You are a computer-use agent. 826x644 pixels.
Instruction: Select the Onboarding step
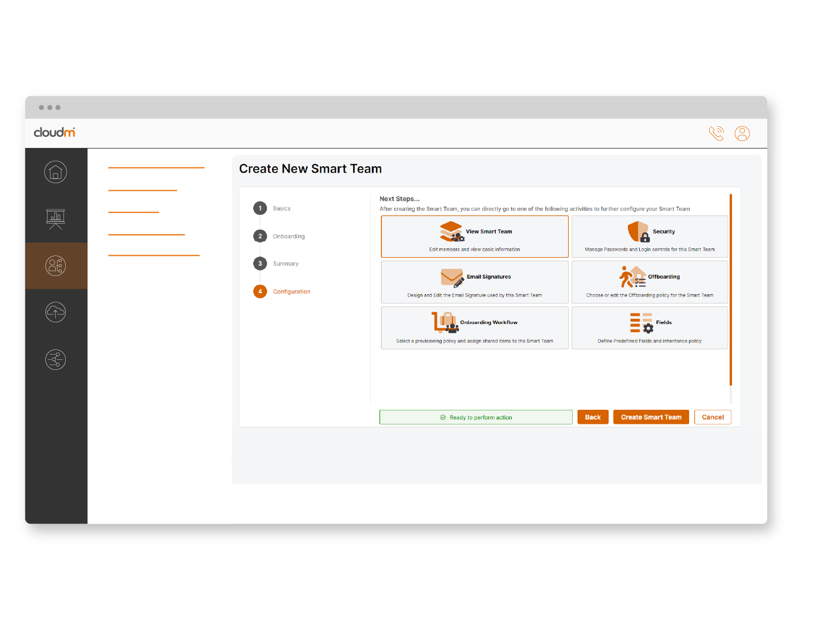click(289, 236)
